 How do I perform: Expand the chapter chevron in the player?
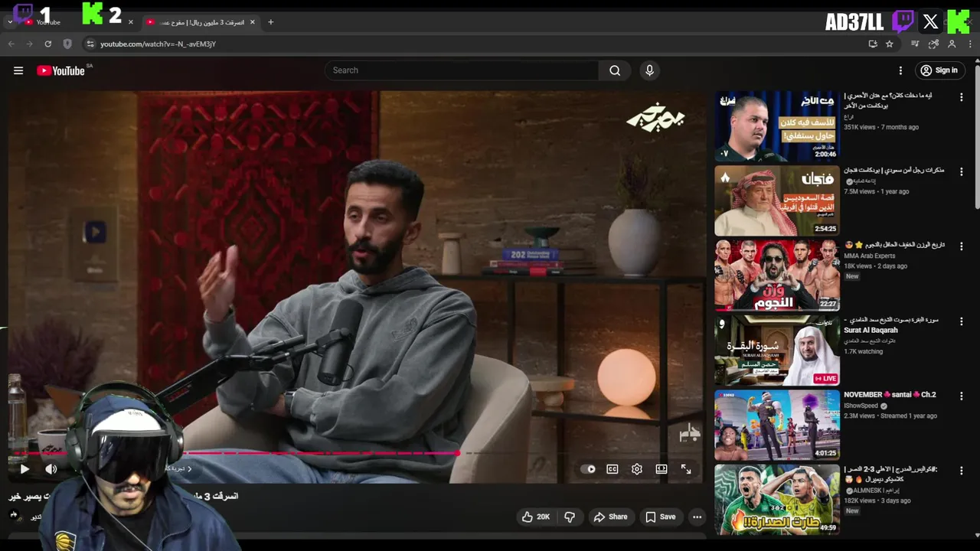coord(190,468)
